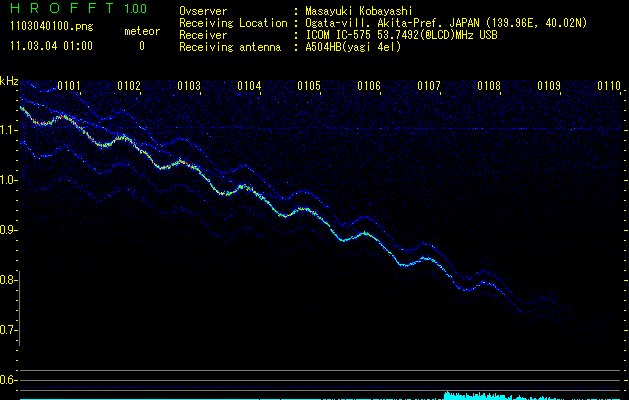Click the 0108 time marker
The height and width of the screenshot is (400, 629).
click(x=489, y=86)
